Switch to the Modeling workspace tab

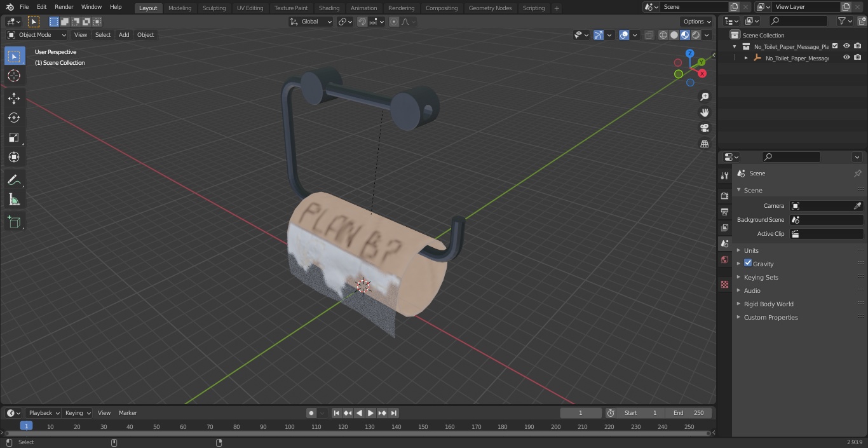pyautogui.click(x=180, y=8)
